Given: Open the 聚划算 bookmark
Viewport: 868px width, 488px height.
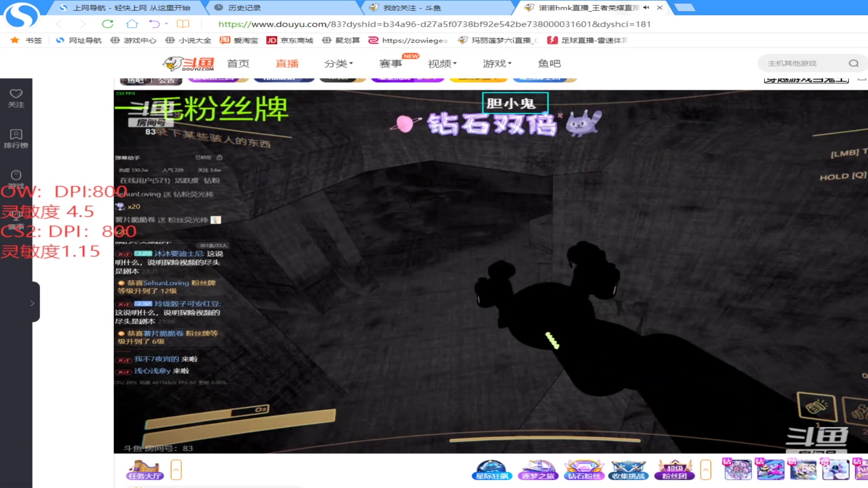Looking at the screenshot, I should tap(341, 40).
